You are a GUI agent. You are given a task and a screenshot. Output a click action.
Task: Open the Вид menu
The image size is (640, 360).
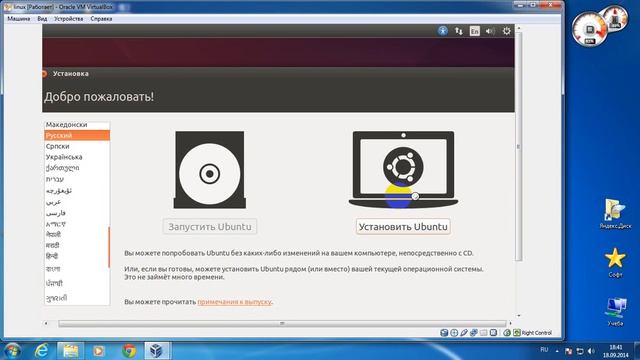42,19
